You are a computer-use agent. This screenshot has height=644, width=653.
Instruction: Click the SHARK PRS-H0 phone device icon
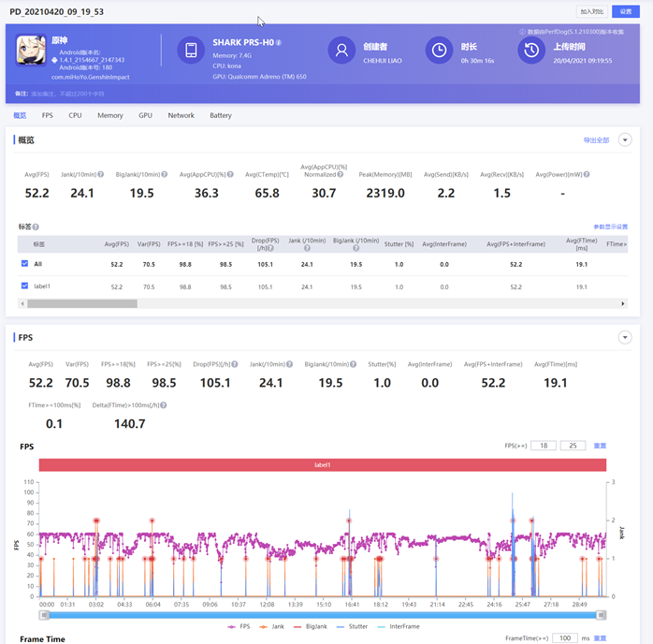pyautogui.click(x=191, y=51)
